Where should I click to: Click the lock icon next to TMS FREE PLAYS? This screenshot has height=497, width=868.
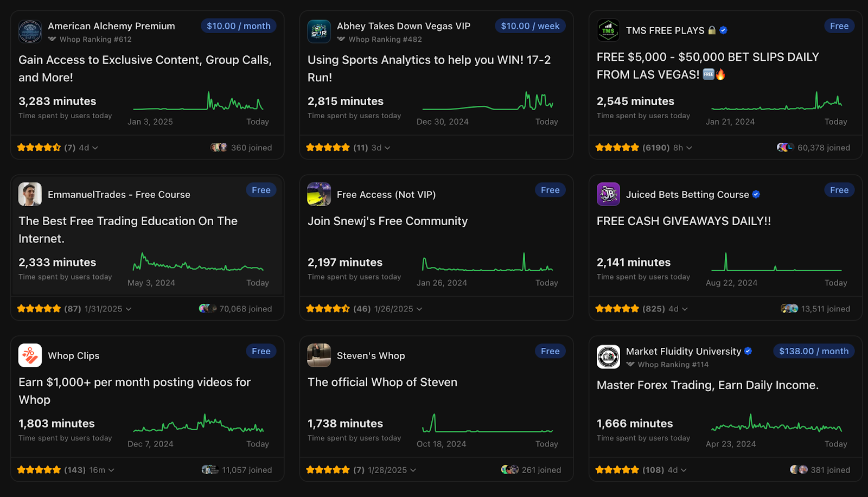point(712,30)
